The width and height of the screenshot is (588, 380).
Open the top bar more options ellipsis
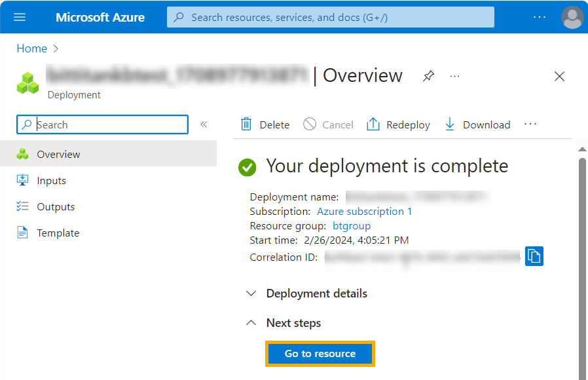click(x=540, y=17)
